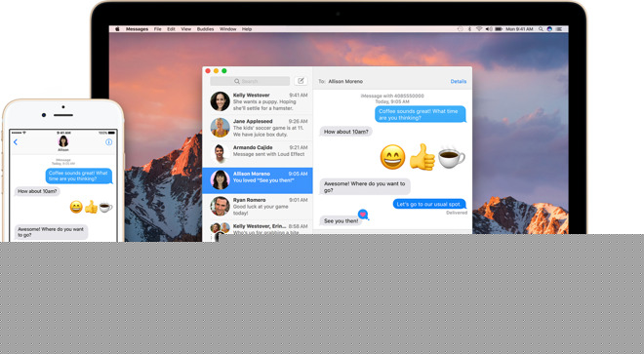644x354 pixels.
Task: Select Ryan Romero conversation
Action: tap(258, 207)
